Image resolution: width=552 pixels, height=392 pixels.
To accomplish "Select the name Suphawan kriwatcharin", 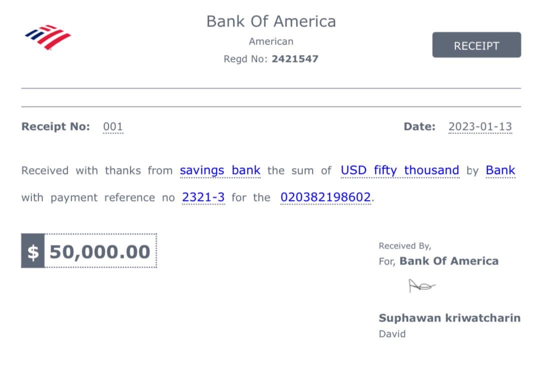I will [449, 318].
